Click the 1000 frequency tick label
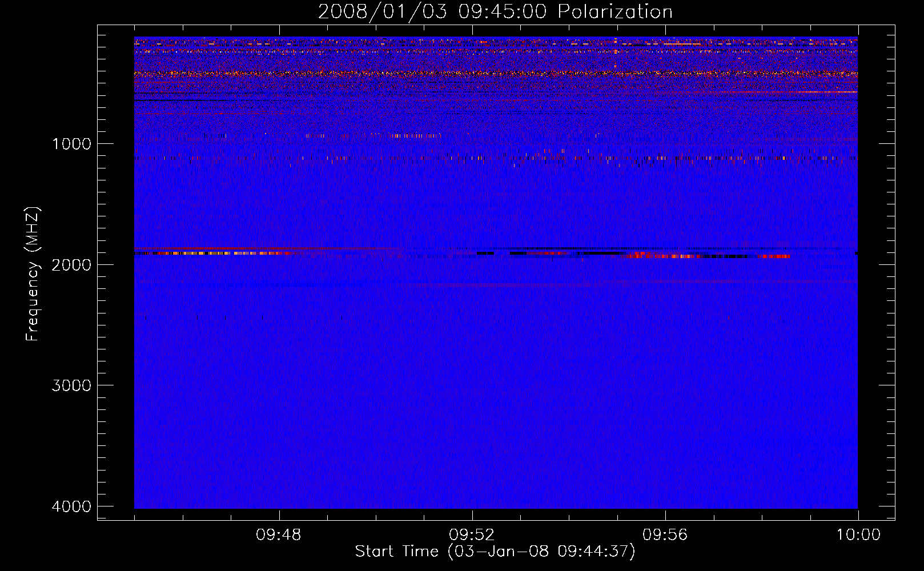This screenshot has height=571, width=924. 71,143
